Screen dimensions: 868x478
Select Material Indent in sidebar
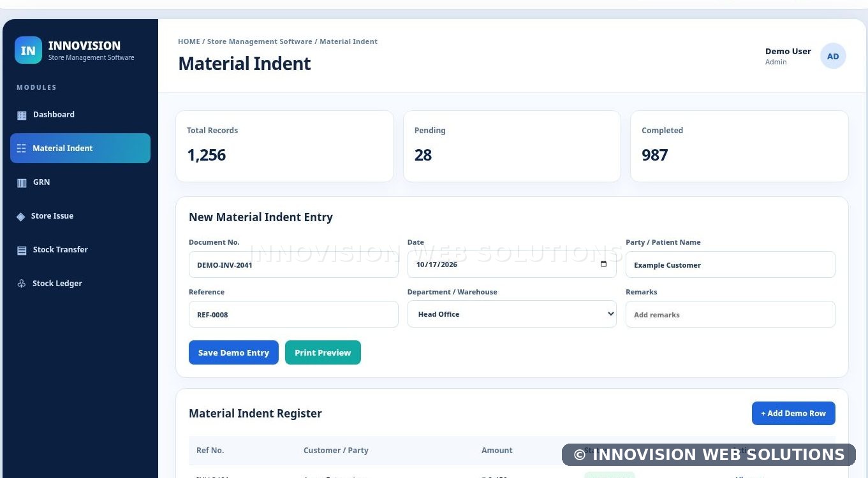pos(80,148)
